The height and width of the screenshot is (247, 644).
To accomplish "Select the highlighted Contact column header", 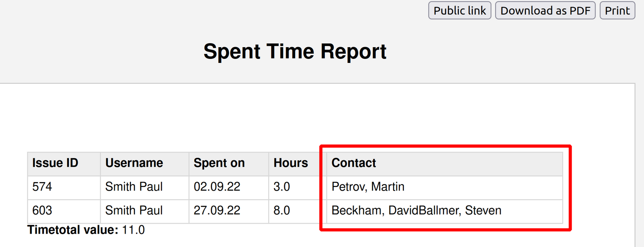I will pos(353,163).
